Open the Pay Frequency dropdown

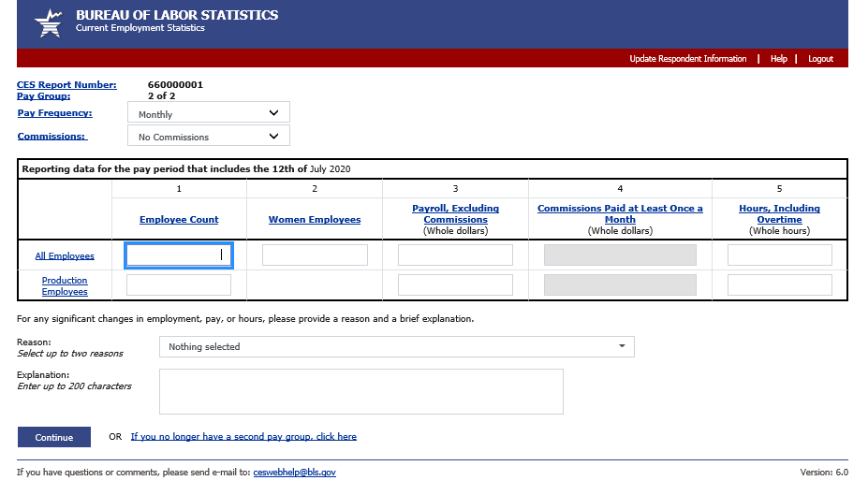tap(208, 113)
